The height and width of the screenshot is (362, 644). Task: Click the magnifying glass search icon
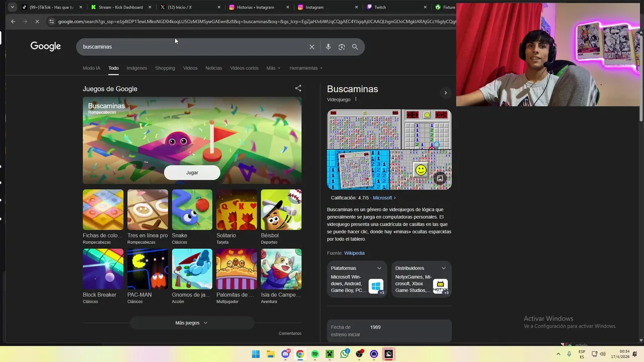(355, 47)
